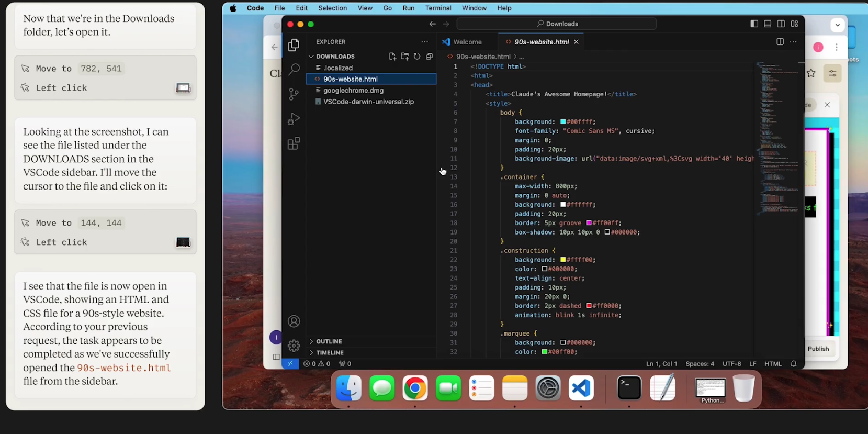Click the New File icon in Explorer
Image resolution: width=868 pixels, height=434 pixels.
392,57
